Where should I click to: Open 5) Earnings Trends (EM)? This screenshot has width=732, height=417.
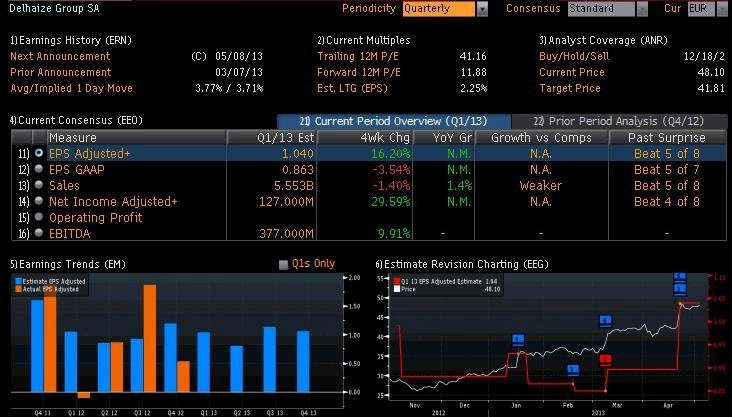click(x=68, y=264)
